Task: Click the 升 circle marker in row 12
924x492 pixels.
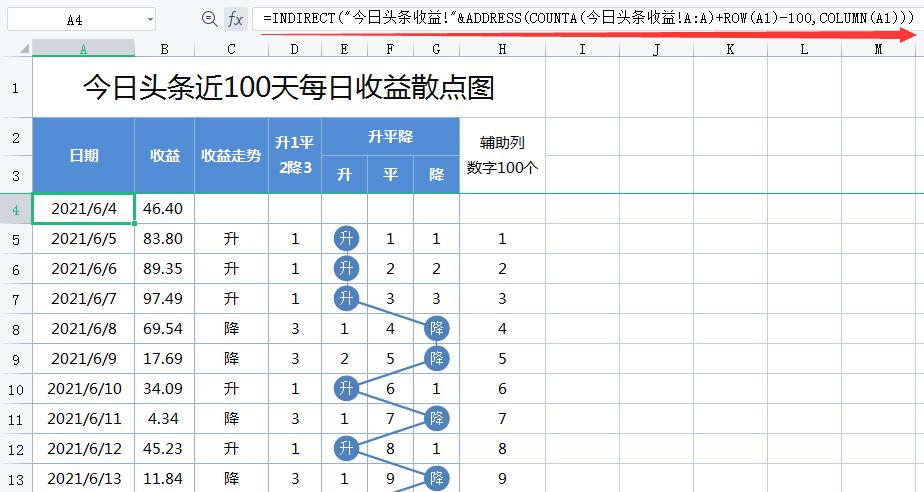Action: pyautogui.click(x=346, y=448)
